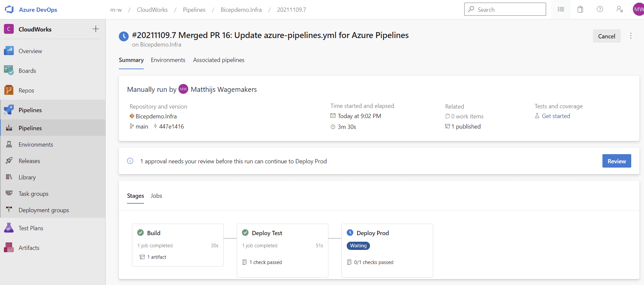644x285 pixels.
Task: Open the Repos sidebar icon
Action: click(x=9, y=90)
